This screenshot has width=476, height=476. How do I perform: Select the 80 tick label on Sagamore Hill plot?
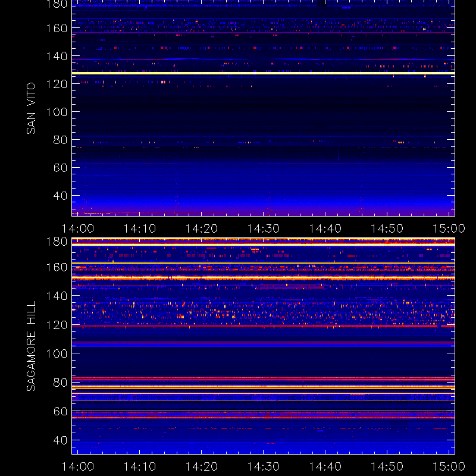click(x=61, y=383)
